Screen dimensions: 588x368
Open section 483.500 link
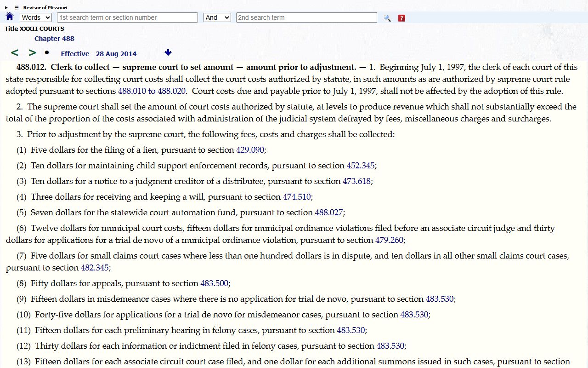pos(215,283)
